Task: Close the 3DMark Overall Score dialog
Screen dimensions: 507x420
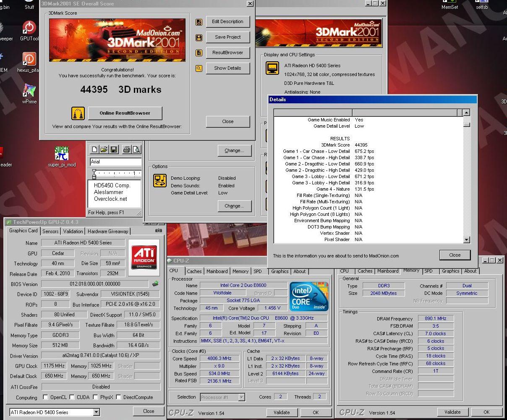Action: [227, 122]
